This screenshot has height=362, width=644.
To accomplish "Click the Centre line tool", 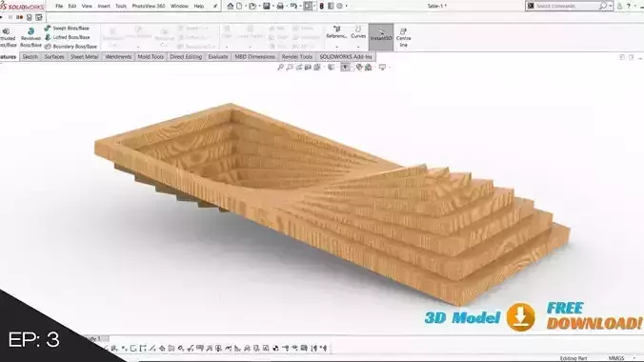I will 403,37.
